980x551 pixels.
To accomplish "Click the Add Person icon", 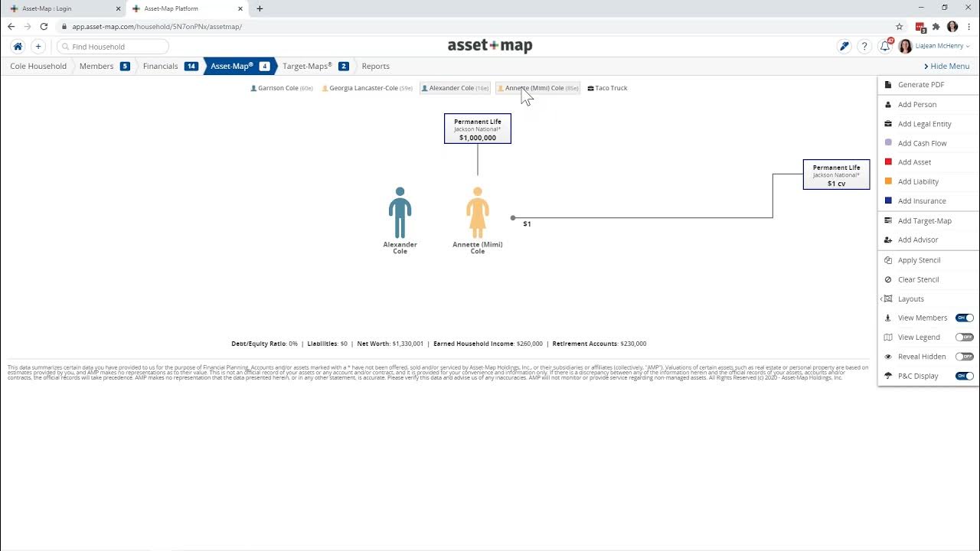I will pyautogui.click(x=888, y=105).
